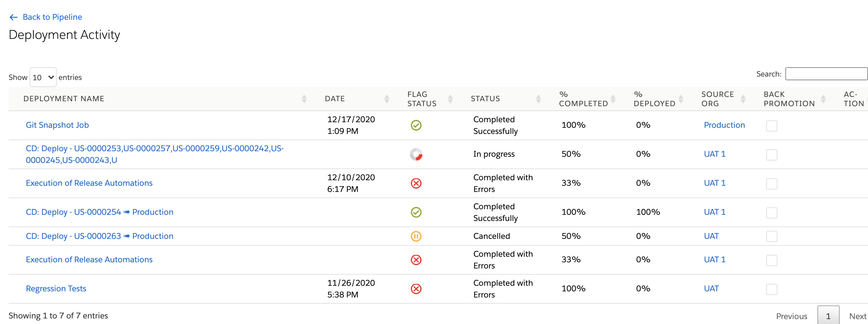This screenshot has width=868, height=324.
Task: Sort by Source Org column arrows
Action: coord(743,99)
